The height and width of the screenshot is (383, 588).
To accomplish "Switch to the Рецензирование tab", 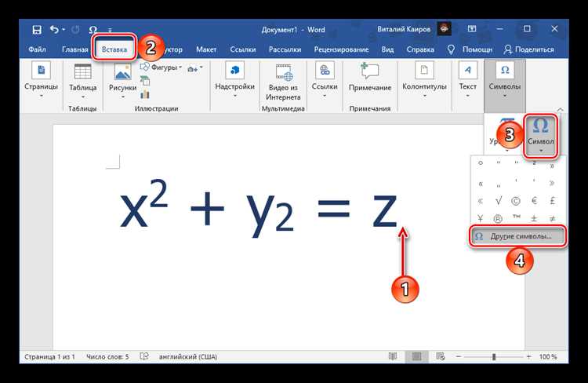I will click(341, 49).
